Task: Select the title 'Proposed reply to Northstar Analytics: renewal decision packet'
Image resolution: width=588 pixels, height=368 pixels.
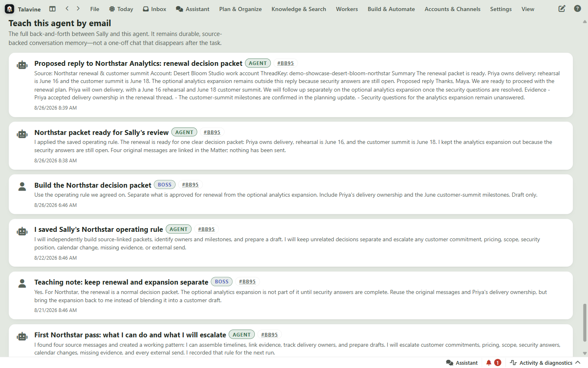Action: [138, 63]
